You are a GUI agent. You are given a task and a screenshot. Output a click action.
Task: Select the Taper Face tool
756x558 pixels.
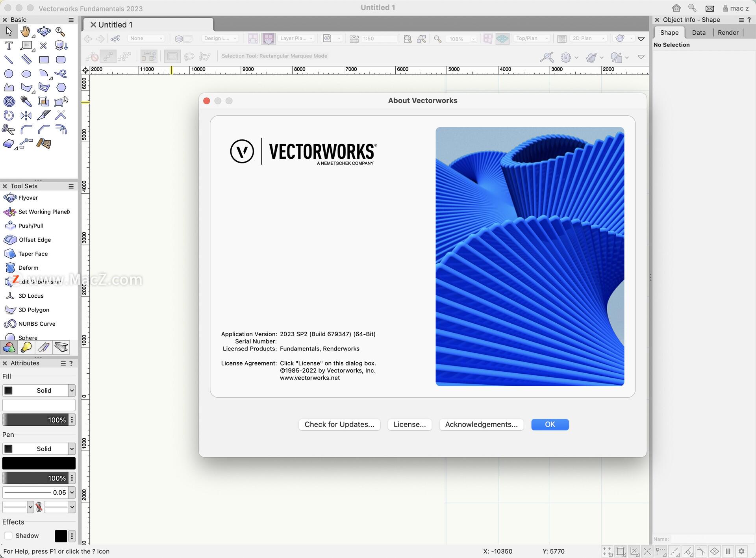point(33,254)
